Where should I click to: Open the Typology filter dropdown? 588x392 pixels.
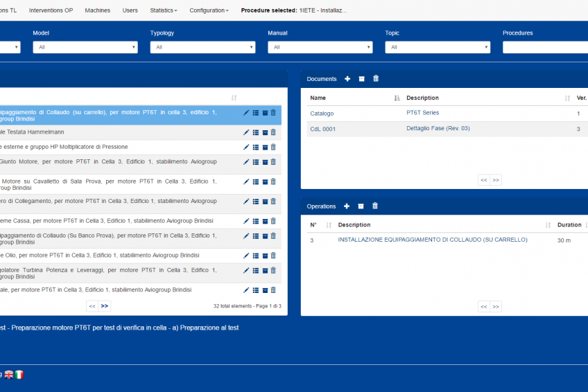(x=202, y=47)
